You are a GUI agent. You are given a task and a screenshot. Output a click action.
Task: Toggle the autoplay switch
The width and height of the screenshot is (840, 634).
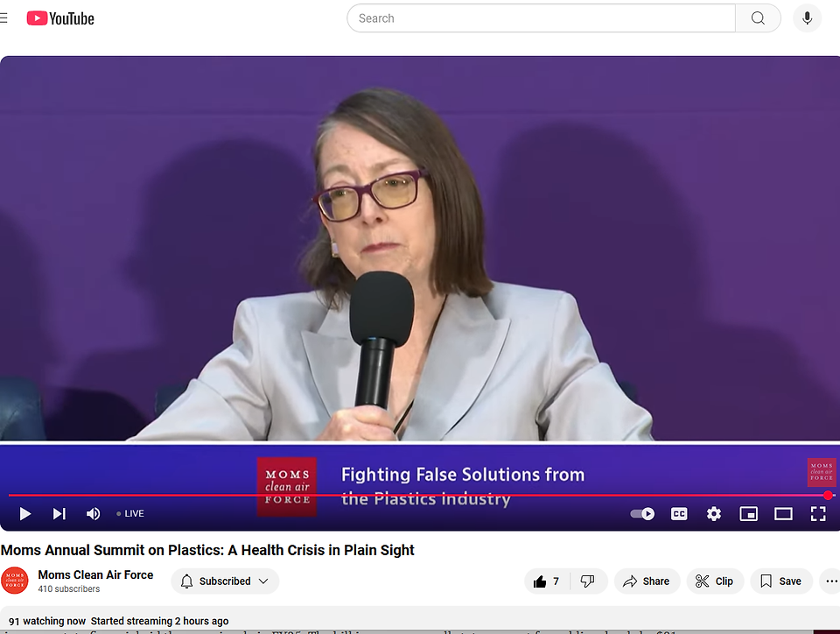pyautogui.click(x=642, y=513)
